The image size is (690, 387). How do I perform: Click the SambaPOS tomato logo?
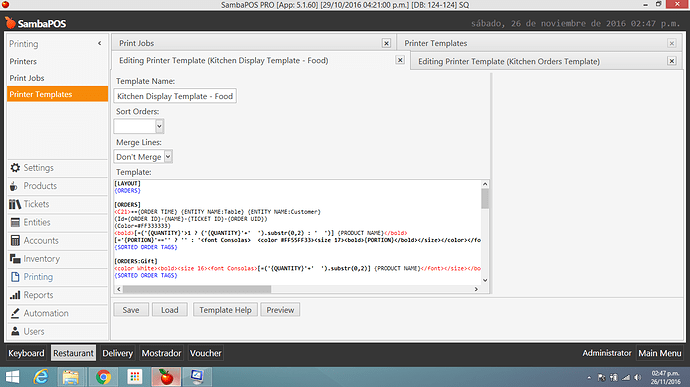10,22
